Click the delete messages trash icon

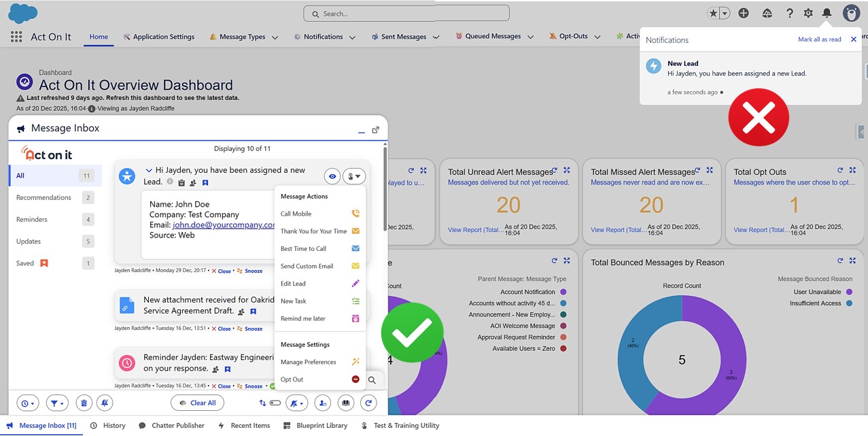[x=84, y=403]
